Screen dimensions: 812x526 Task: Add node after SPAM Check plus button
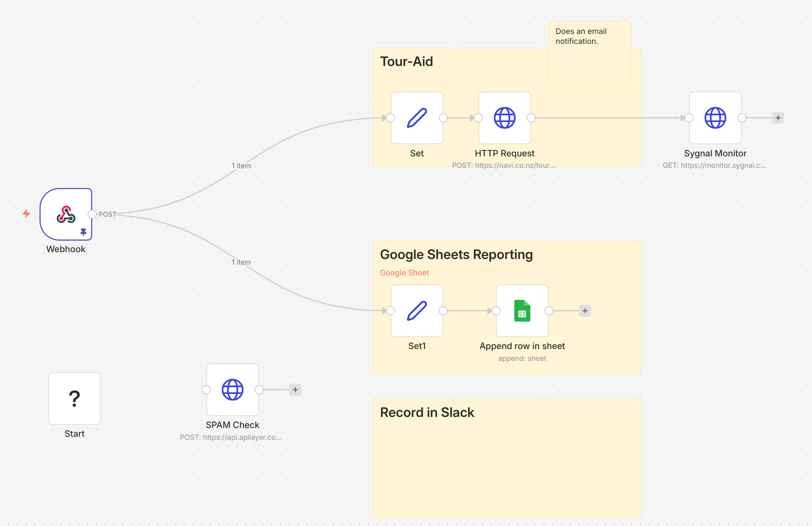pos(295,390)
